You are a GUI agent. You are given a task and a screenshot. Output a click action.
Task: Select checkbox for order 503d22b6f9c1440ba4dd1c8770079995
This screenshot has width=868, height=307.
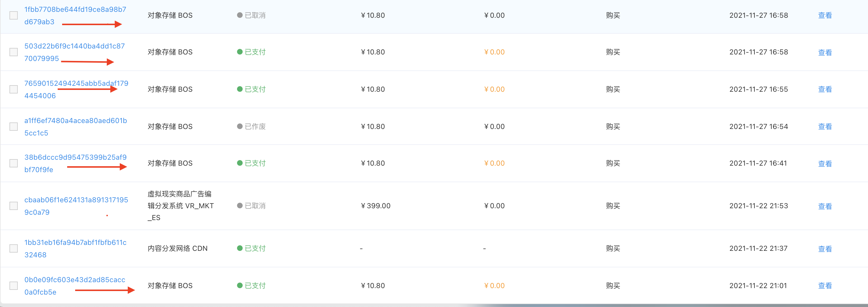point(14,52)
